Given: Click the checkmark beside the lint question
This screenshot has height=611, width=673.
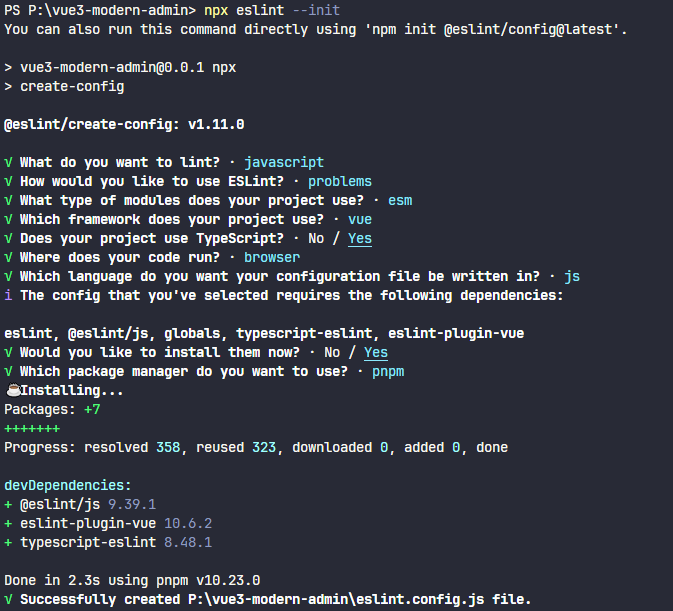Looking at the screenshot, I should pos(8,162).
